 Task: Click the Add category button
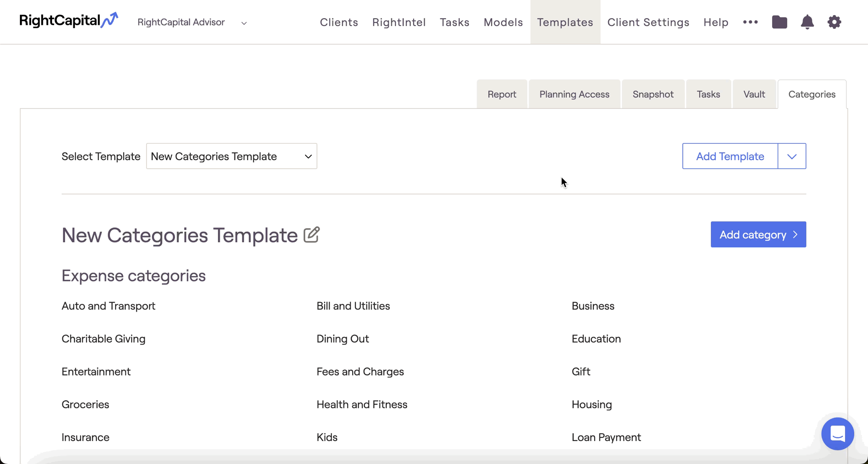tap(758, 234)
